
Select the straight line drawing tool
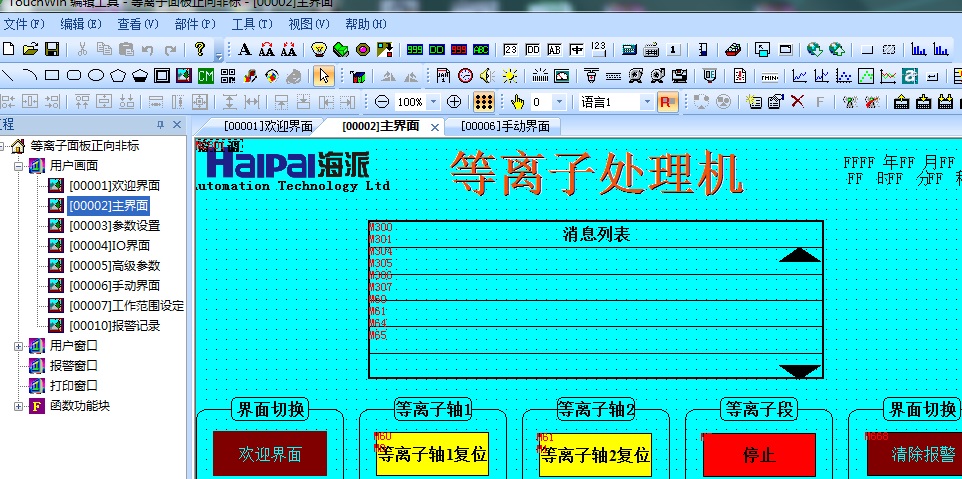tap(8, 75)
